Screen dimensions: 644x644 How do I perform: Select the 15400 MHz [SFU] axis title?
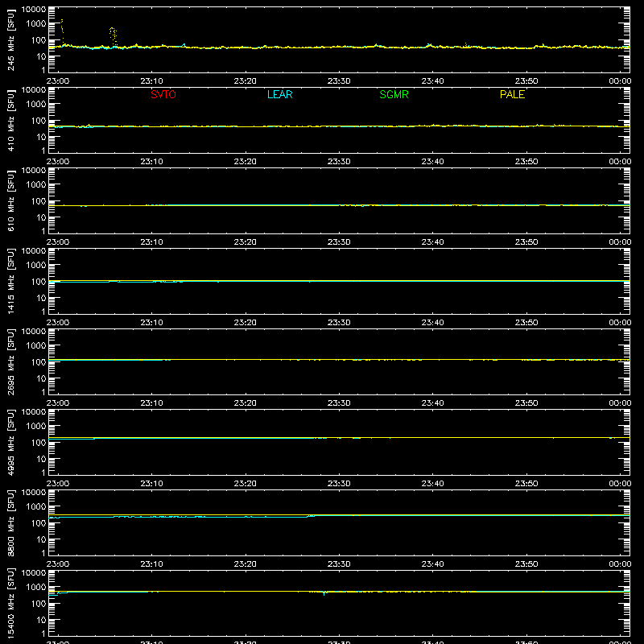[x=10, y=603]
